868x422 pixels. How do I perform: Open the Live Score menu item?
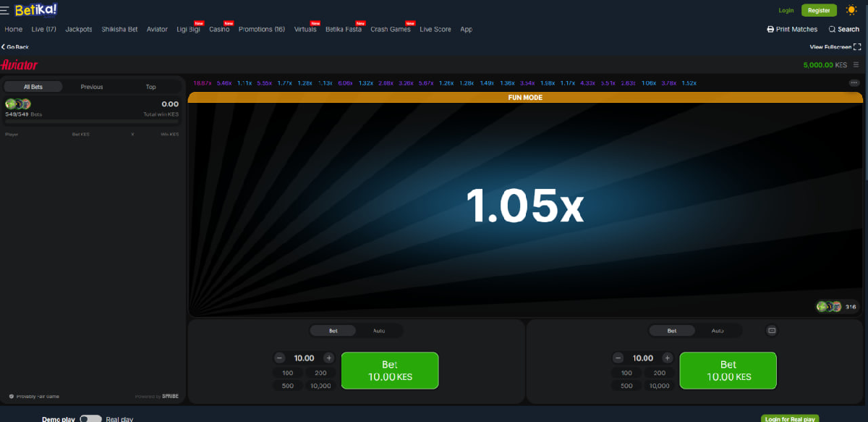435,30
